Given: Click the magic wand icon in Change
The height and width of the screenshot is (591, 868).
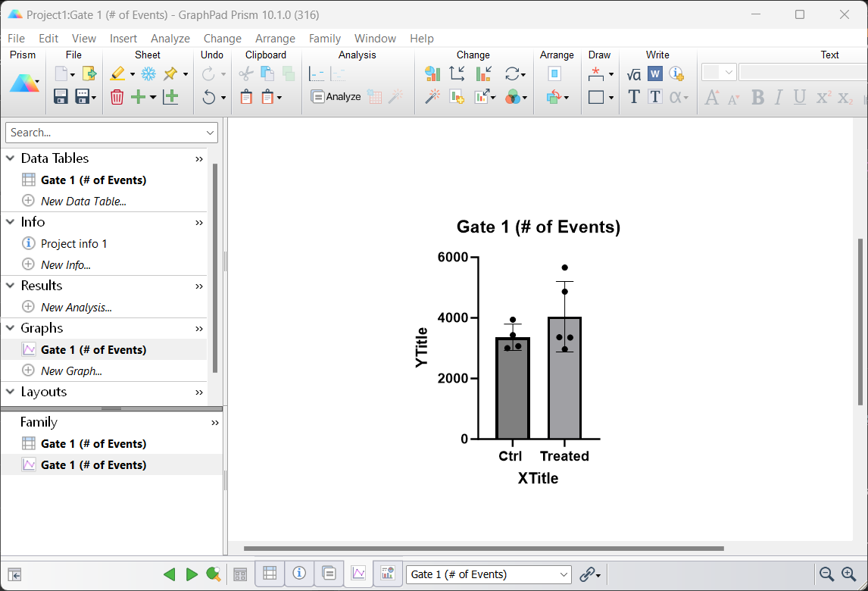Looking at the screenshot, I should pos(432,97).
